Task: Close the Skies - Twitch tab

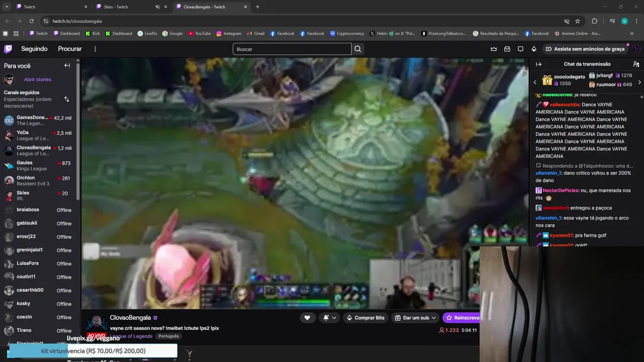Action: click(166, 7)
